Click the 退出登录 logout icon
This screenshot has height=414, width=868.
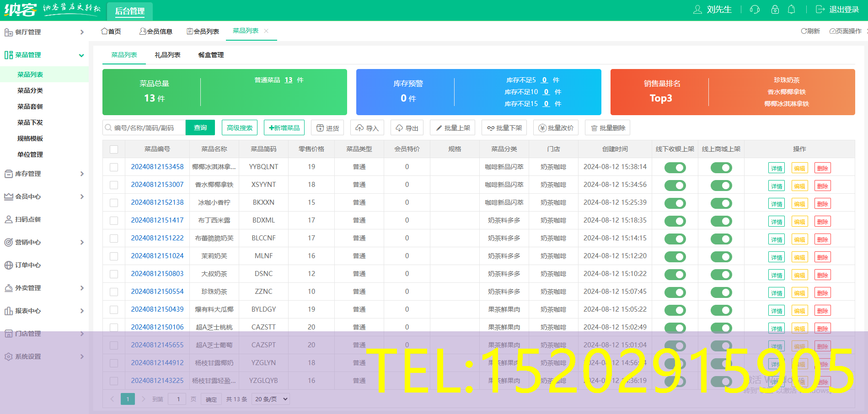(820, 10)
